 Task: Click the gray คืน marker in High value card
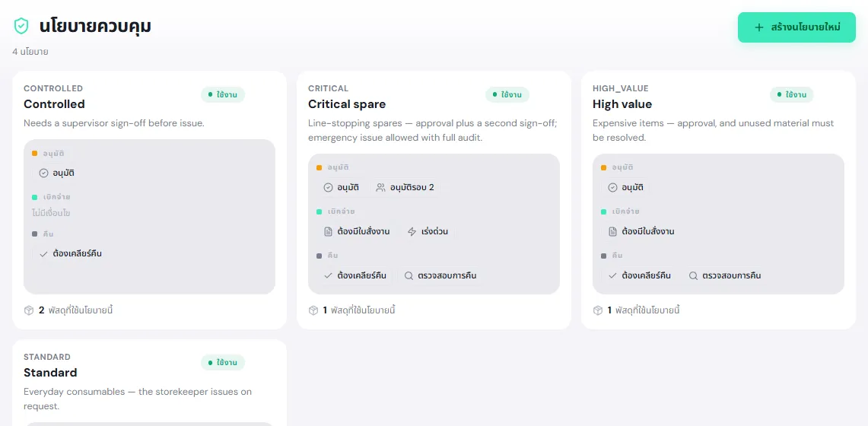[603, 256]
